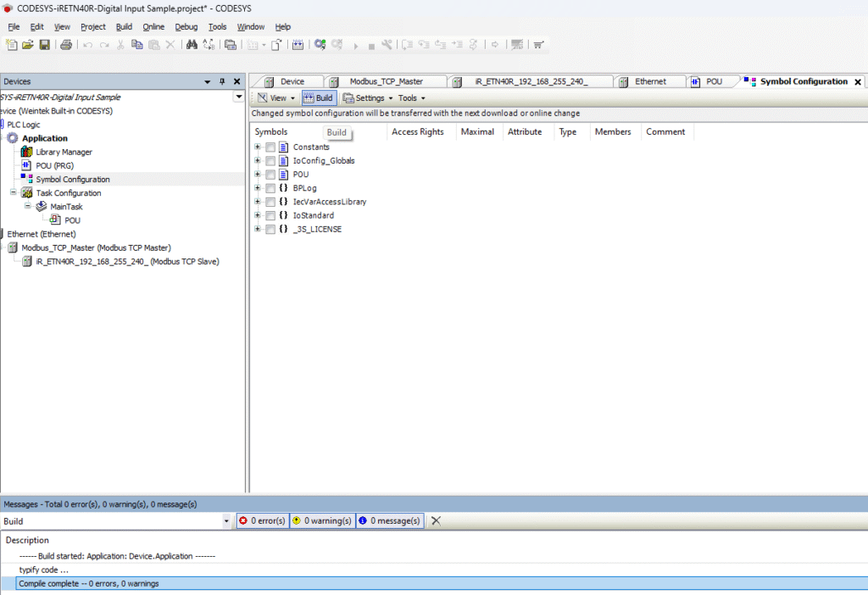
Task: Switch to the Ethernet tab
Action: tap(651, 81)
